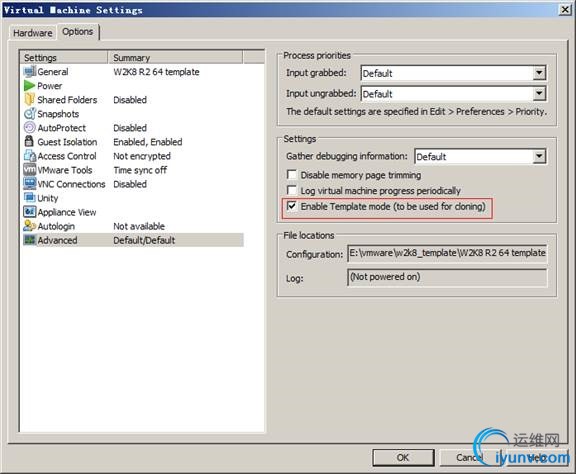Click the Settings column header
The width and height of the screenshot is (576, 474).
click(64, 58)
